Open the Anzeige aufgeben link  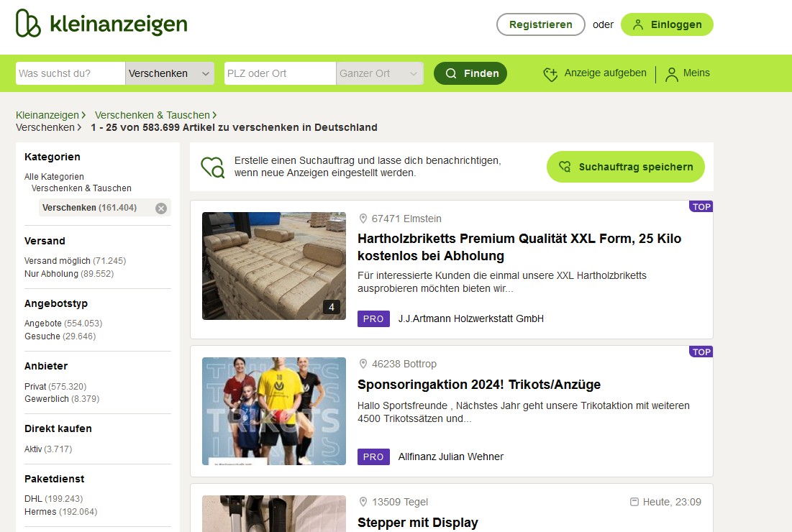pyautogui.click(x=605, y=73)
